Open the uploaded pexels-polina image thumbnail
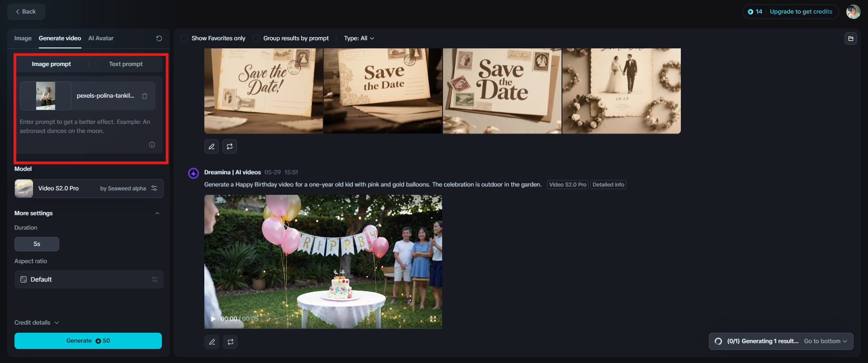The width and height of the screenshot is (868, 363). [x=46, y=96]
